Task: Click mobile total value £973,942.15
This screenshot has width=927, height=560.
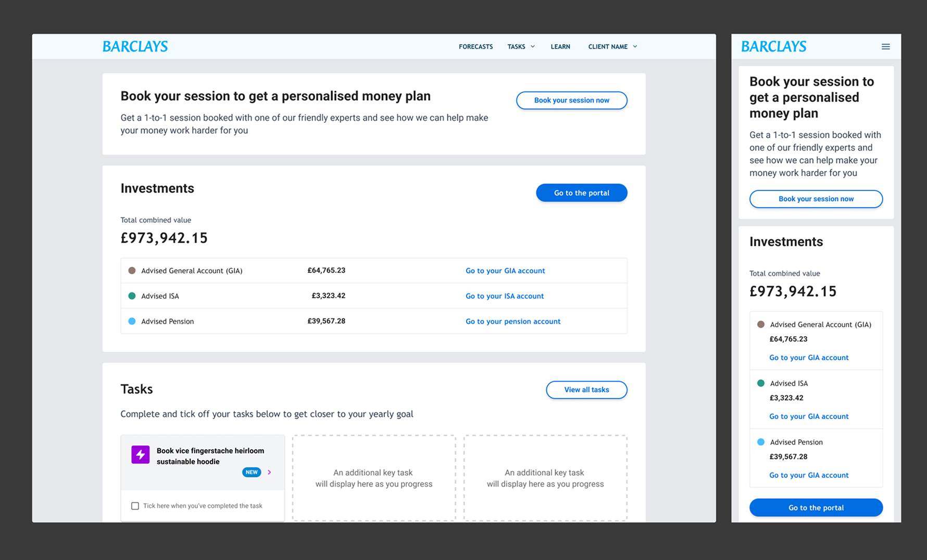Action: [793, 291]
